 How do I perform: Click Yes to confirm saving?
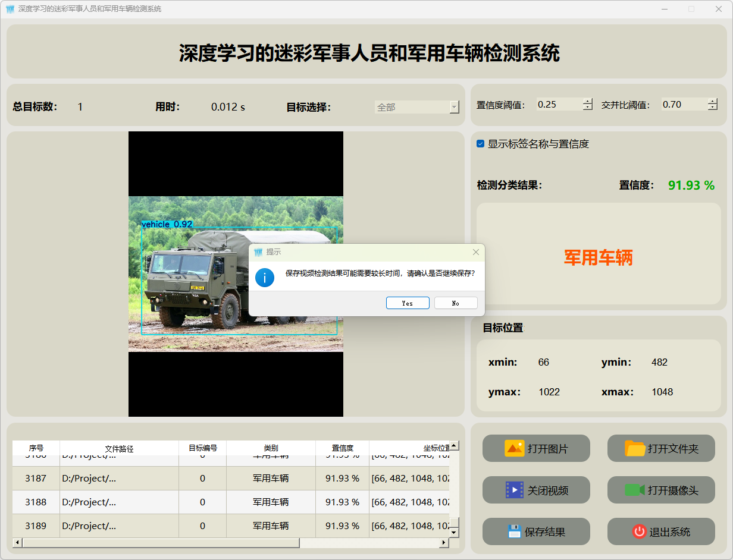(x=408, y=303)
